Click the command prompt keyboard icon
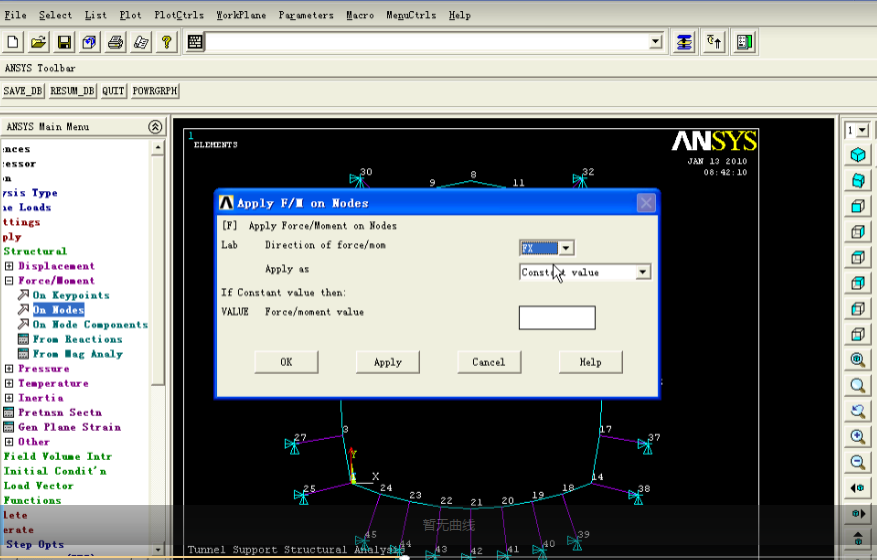Viewport: 877px width, 560px height. [x=195, y=42]
